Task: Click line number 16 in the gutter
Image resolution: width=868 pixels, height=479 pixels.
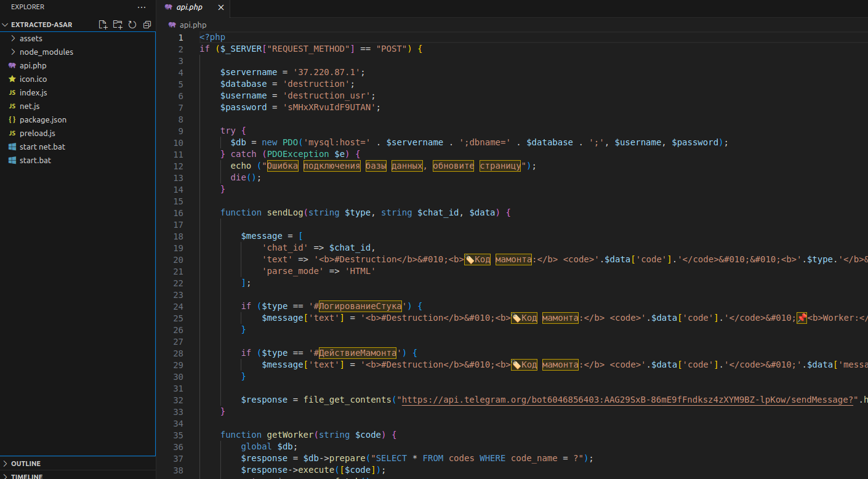Action: 179,212
